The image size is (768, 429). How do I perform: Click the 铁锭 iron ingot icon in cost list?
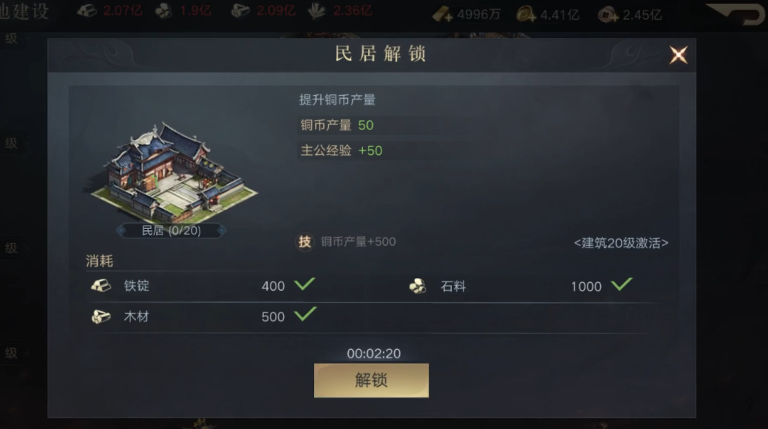click(x=101, y=286)
